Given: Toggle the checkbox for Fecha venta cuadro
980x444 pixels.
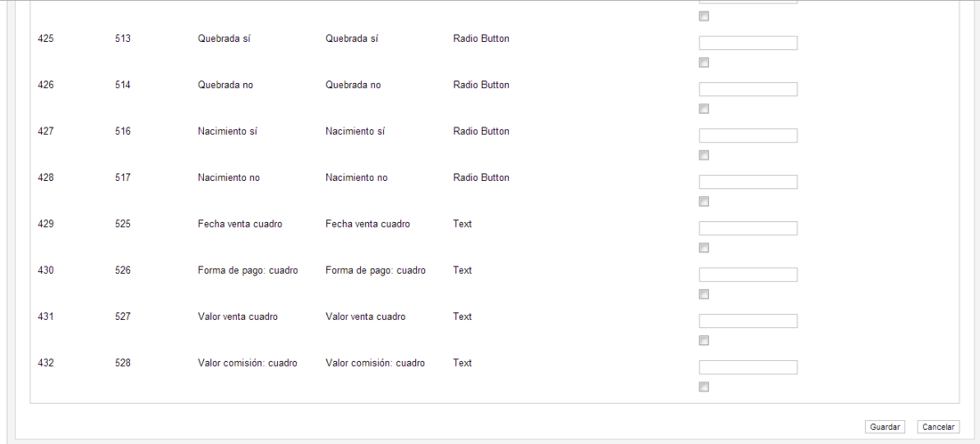Looking at the screenshot, I should tap(704, 248).
